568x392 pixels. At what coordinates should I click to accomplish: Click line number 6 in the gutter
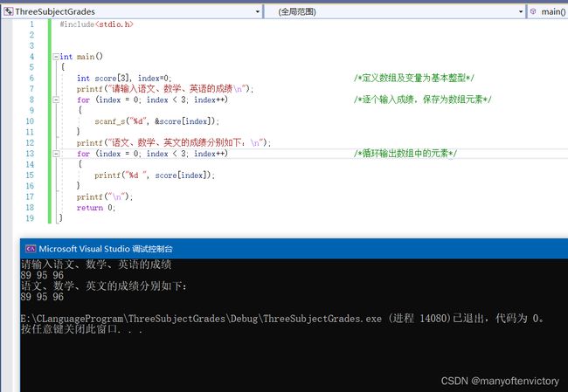pos(31,79)
